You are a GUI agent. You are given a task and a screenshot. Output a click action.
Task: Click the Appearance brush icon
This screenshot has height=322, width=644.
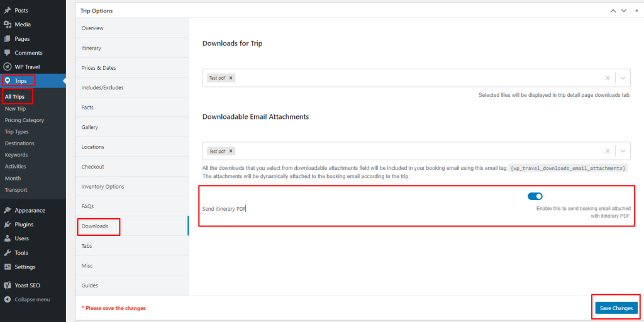[x=7, y=210]
